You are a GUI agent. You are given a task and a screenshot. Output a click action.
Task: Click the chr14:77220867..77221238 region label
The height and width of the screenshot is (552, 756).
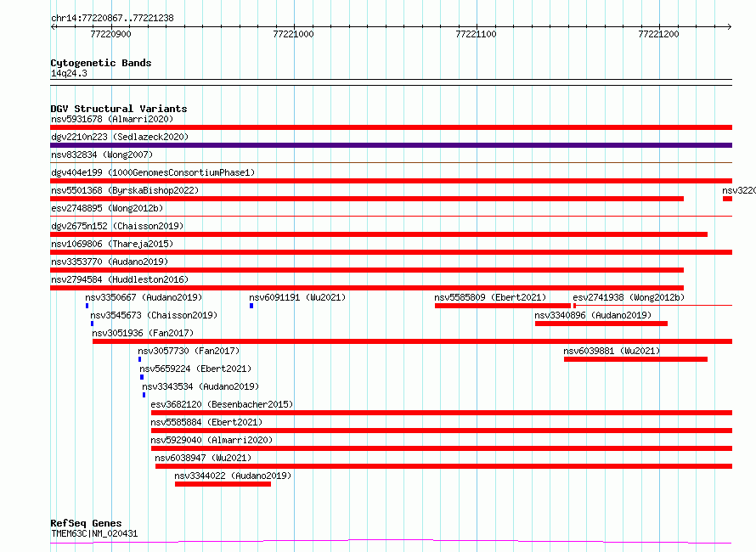click(112, 18)
